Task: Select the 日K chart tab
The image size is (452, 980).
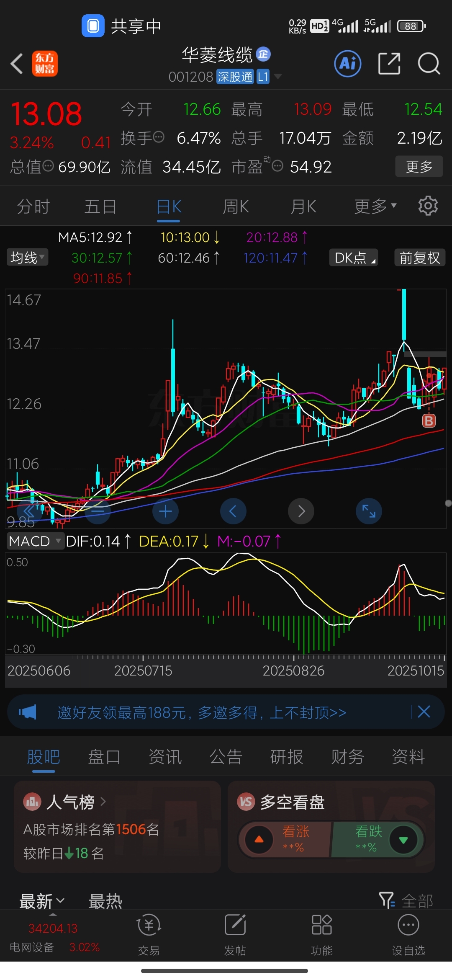Action: pyautogui.click(x=169, y=206)
